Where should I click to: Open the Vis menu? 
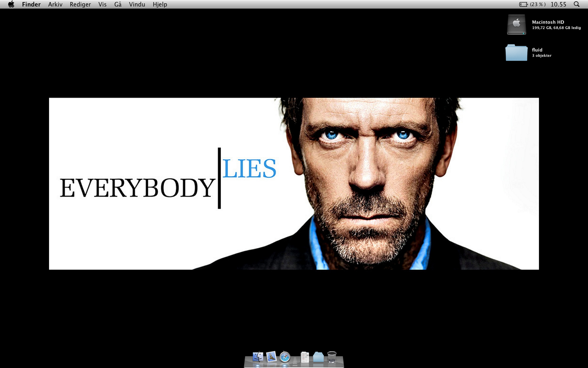tap(102, 4)
